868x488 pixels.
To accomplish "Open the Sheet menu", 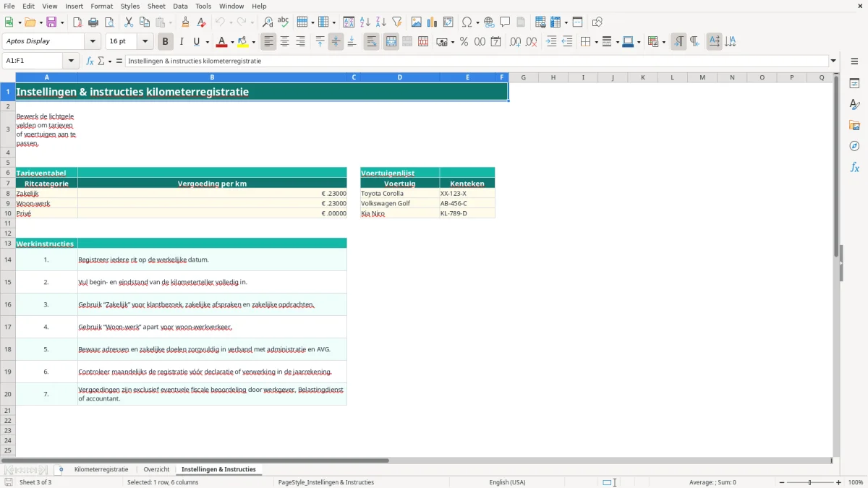I will (156, 6).
